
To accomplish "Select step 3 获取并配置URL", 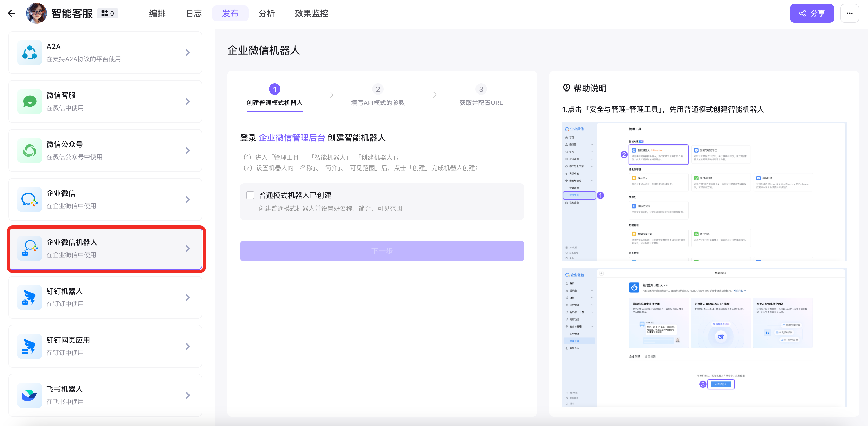I will click(x=481, y=95).
